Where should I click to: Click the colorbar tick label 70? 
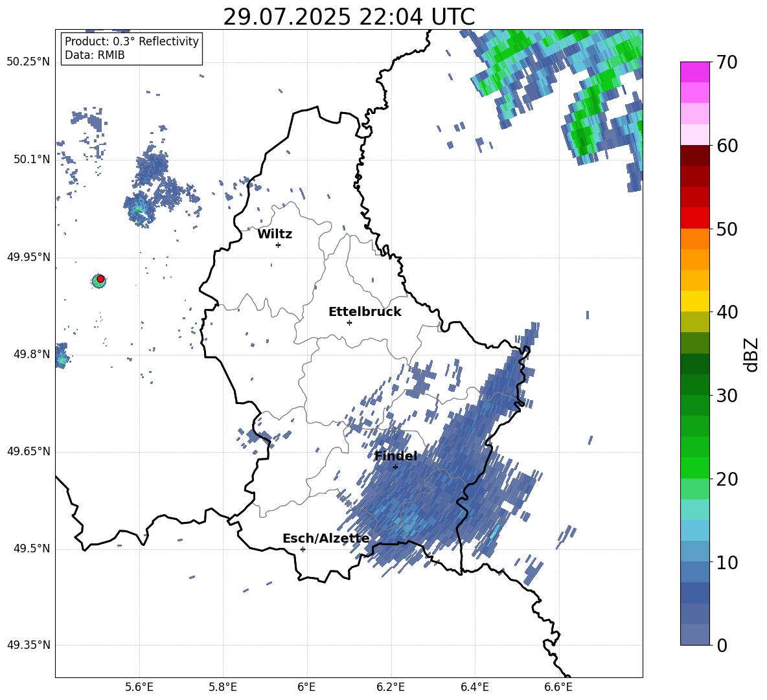click(x=727, y=63)
